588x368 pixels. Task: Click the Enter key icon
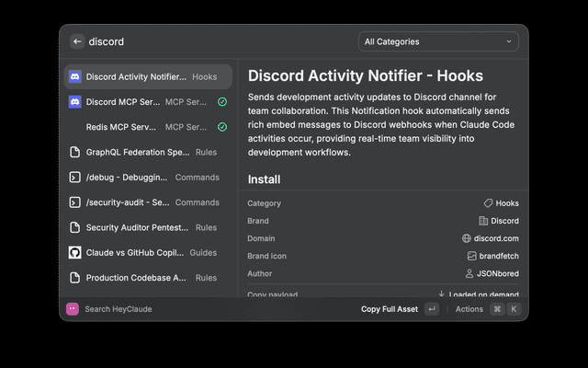[432, 309]
